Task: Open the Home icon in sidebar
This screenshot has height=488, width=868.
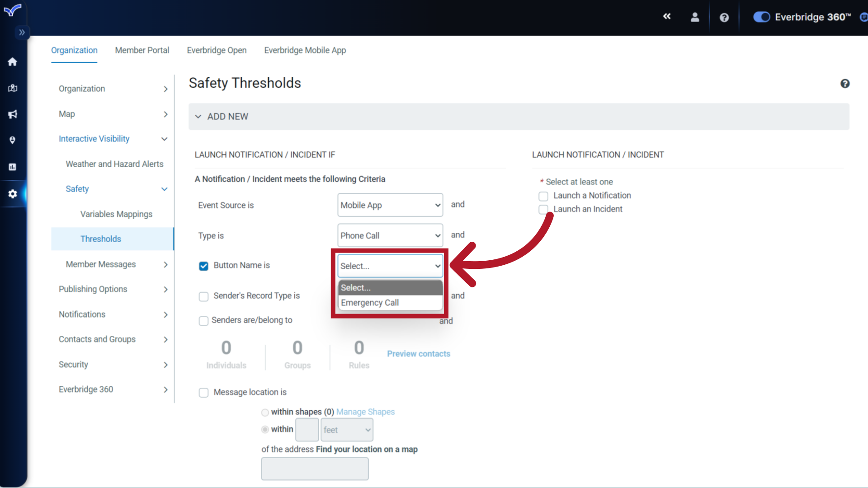Action: coord(13,62)
